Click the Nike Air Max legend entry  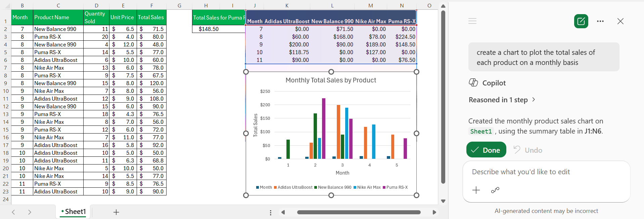click(x=367, y=187)
